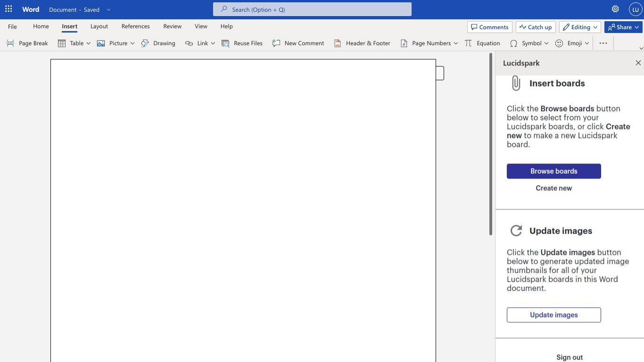
Task: Click the Word app name
Action: click(x=31, y=9)
